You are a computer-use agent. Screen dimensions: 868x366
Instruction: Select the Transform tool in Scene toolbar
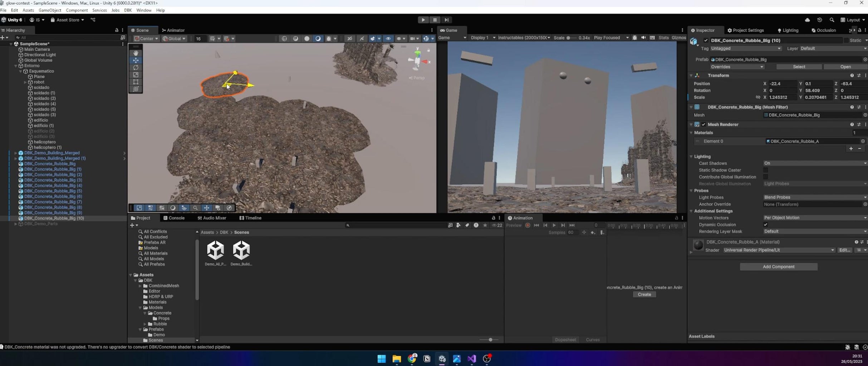(x=136, y=89)
